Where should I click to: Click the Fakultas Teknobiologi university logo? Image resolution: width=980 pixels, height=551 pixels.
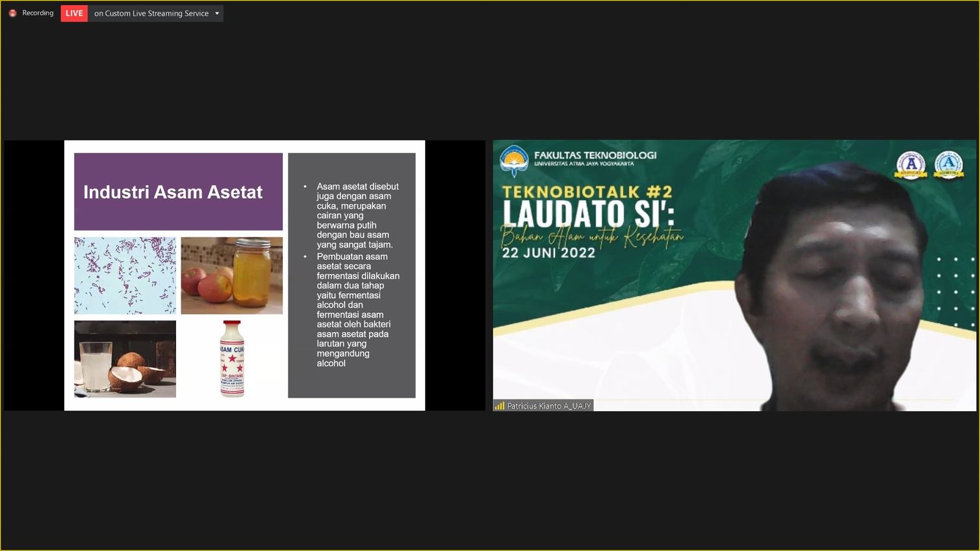(514, 160)
